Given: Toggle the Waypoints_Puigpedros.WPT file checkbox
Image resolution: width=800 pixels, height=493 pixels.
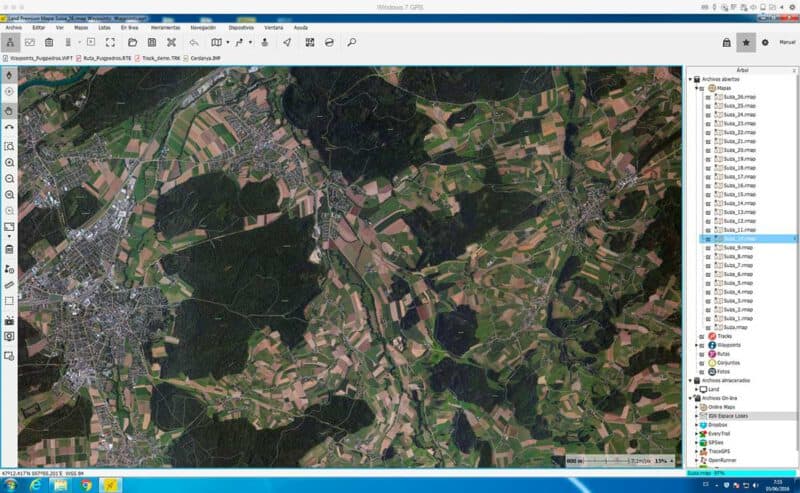Looking at the screenshot, I should [x=6, y=59].
